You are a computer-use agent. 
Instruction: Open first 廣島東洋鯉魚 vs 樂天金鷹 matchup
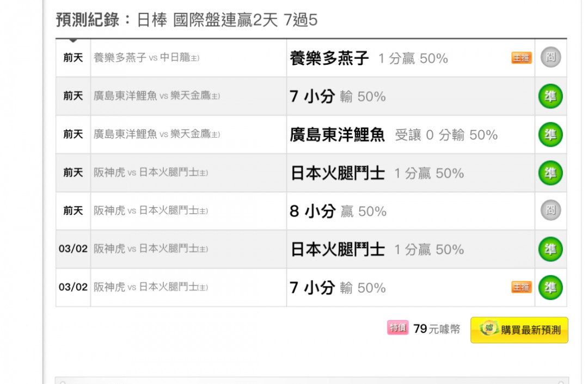pos(157,96)
